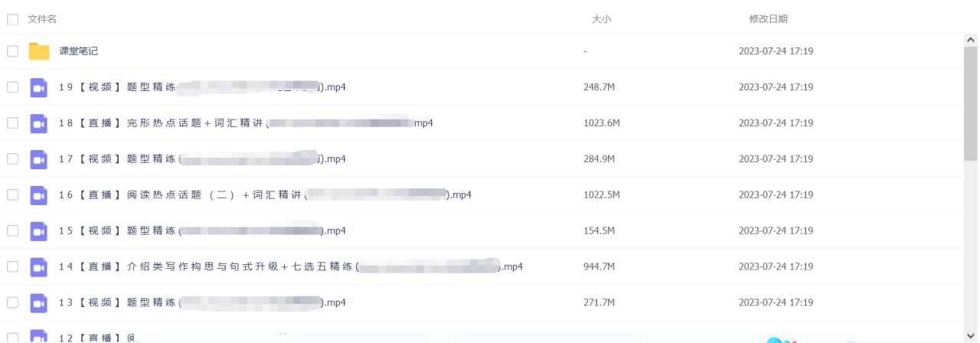Select checkbox for file 18 直播 video
Image resolution: width=980 pixels, height=343 pixels.
pyautogui.click(x=12, y=123)
